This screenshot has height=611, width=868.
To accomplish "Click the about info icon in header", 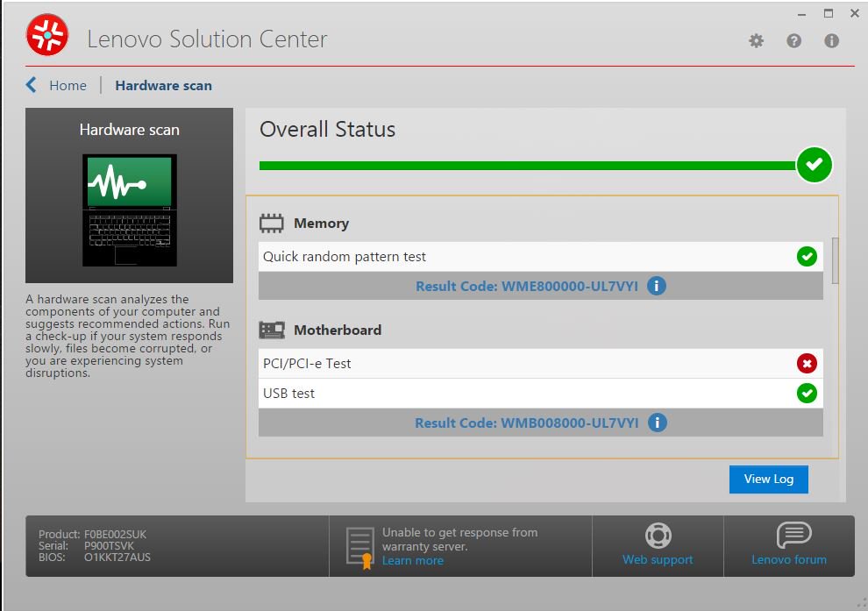I will 831,41.
